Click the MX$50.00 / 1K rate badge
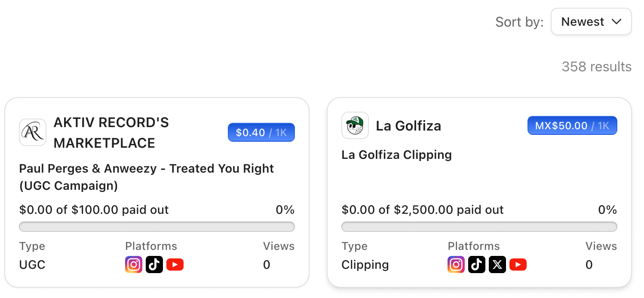Image resolution: width=644 pixels, height=298 pixels. click(572, 126)
